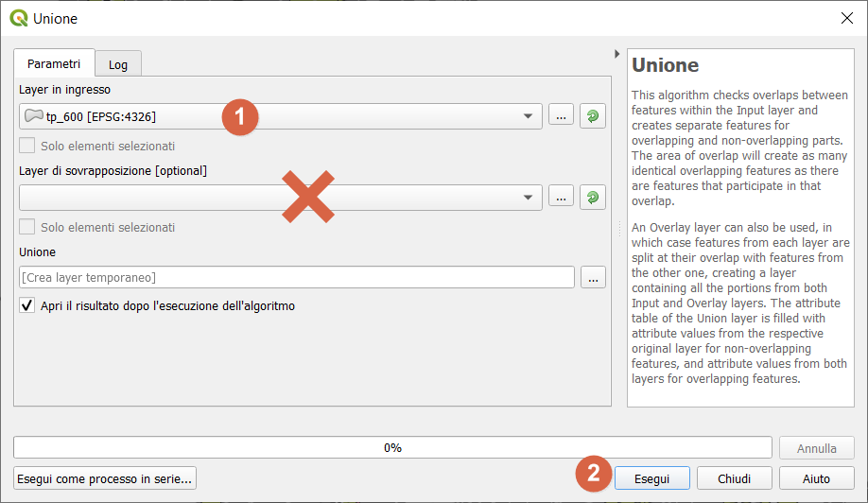Image resolution: width=868 pixels, height=503 pixels.
Task: Open the Layer di sovrapposizione dropdown
Action: tap(528, 198)
